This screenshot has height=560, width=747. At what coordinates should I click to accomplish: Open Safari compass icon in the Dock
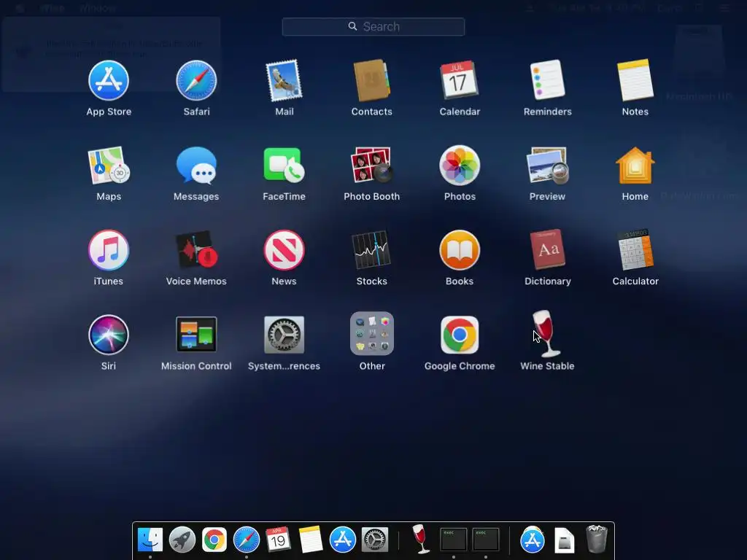247,540
